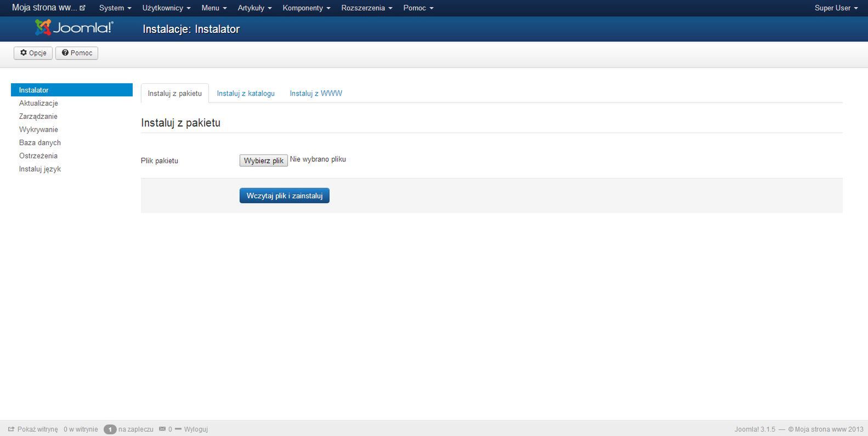Click the Pokaż witrynę arrow icon

(11, 429)
